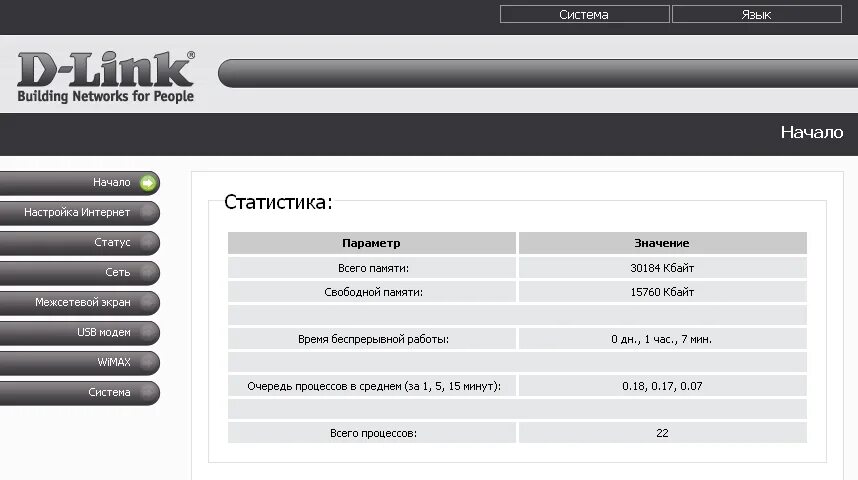Click the green arrow icon beside Начало

[148, 183]
